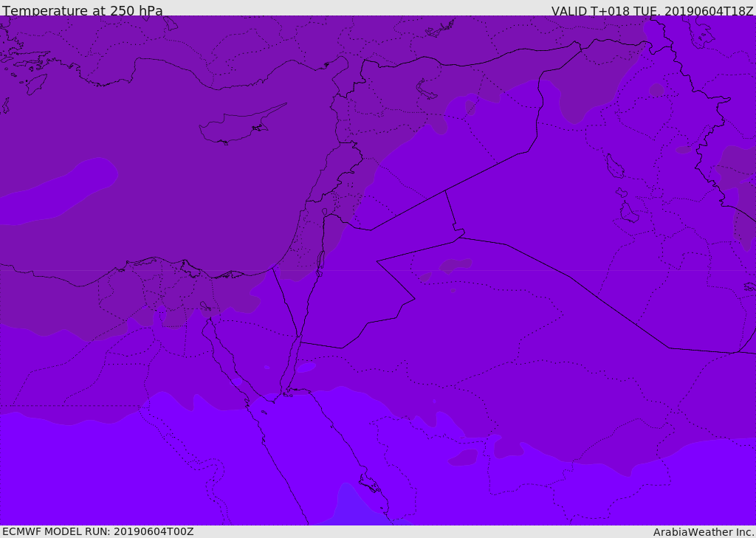Click the 'Temperature at 250 hPa' title text
The height and width of the screenshot is (538, 756).
click(x=83, y=10)
